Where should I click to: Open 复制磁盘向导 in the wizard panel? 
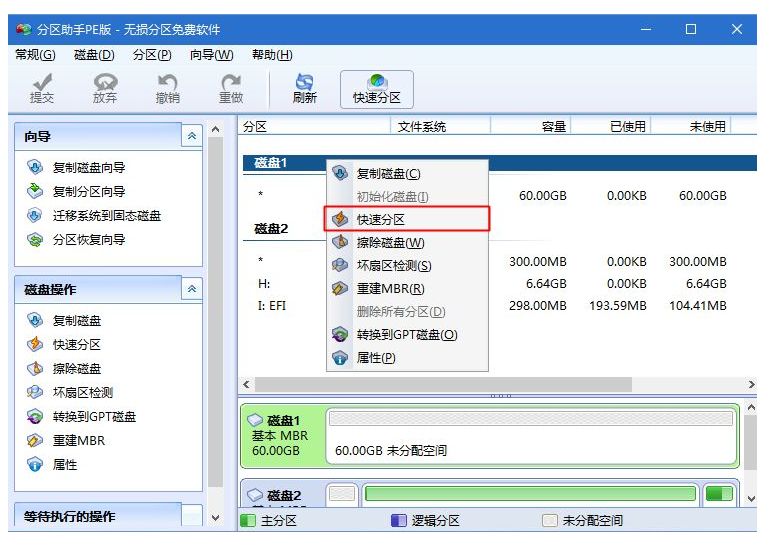pyautogui.click(x=89, y=168)
